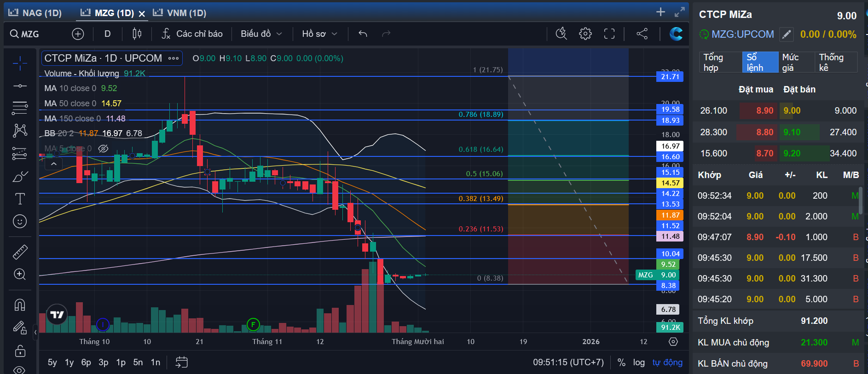Open the emoji and icons tool
Screen dimensions: 868x374
pyautogui.click(x=20, y=221)
